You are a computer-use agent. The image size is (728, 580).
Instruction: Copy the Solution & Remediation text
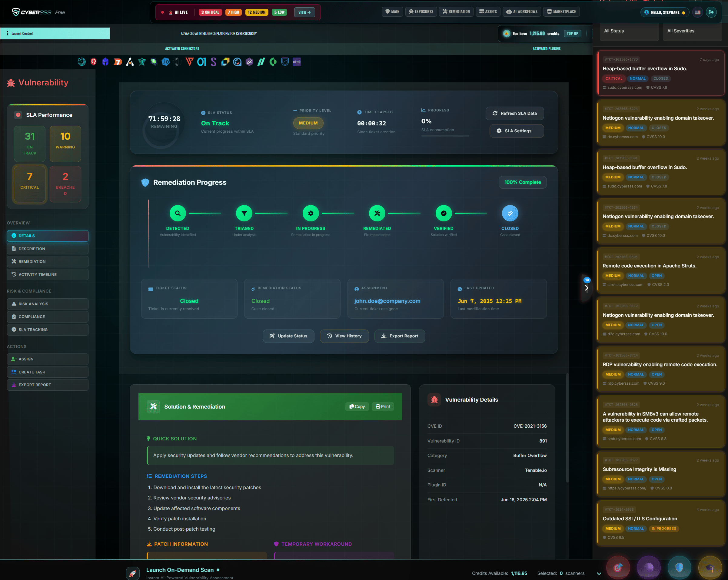(357, 406)
